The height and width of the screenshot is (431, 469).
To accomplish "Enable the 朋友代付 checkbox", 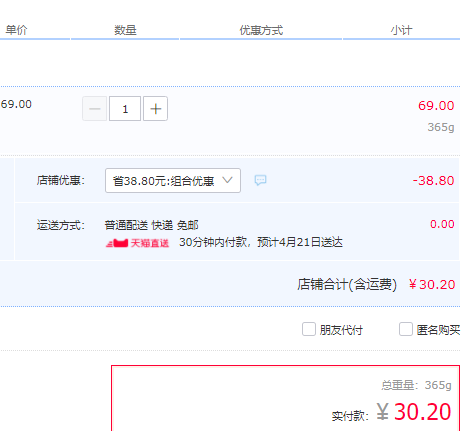I will pos(309,329).
